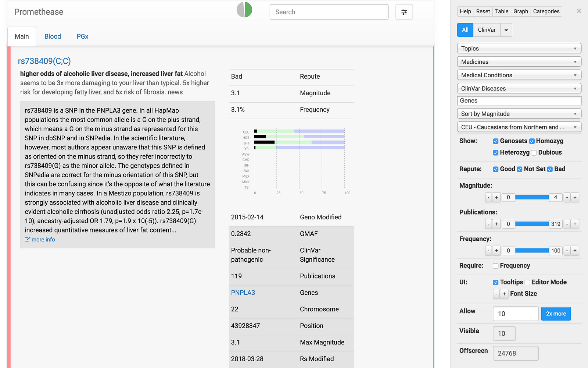Open the PNPLA3 gene link
This screenshot has width=588, height=368.
[x=243, y=293]
